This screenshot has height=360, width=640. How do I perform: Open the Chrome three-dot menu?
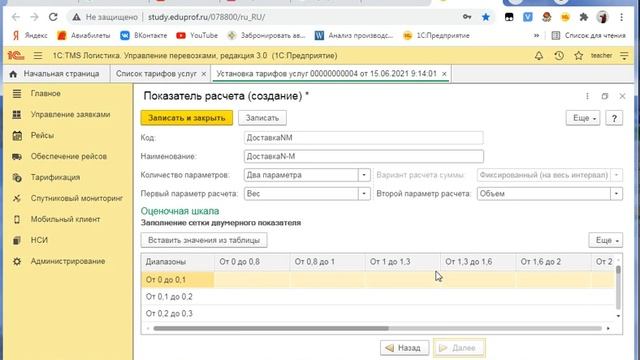click(621, 17)
